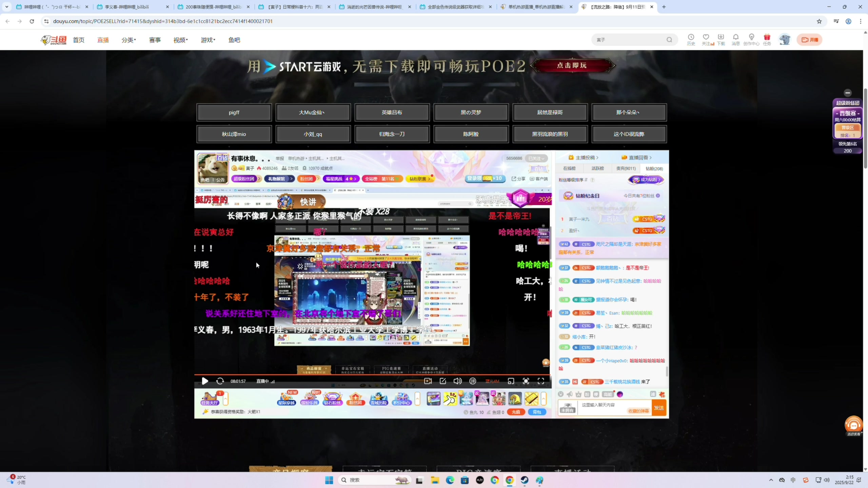Click the record clip camera icon in the player bar
Image resolution: width=868 pixels, height=488 pixels.
[x=428, y=381]
